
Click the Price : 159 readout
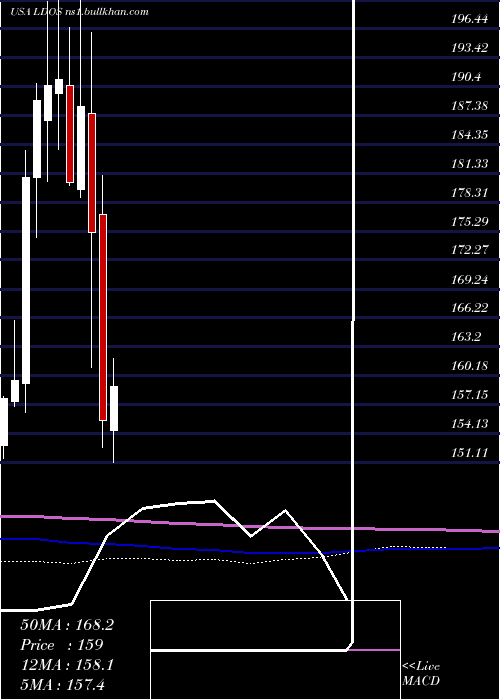pyautogui.click(x=62, y=645)
